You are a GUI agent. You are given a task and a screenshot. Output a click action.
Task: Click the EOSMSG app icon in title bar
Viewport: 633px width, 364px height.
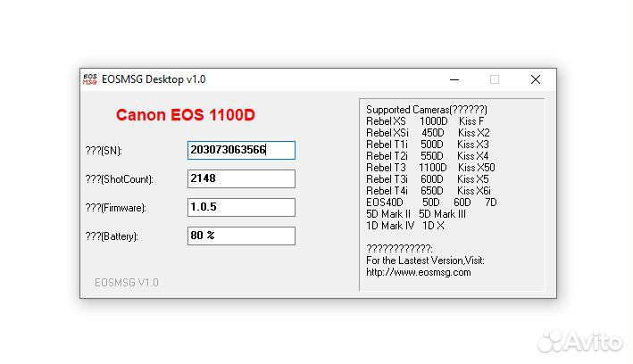(x=90, y=79)
